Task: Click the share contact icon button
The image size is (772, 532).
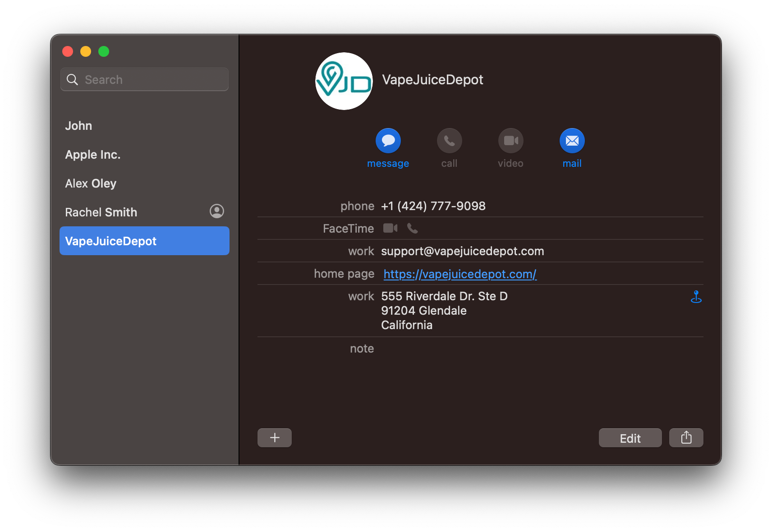Action: 686,437
